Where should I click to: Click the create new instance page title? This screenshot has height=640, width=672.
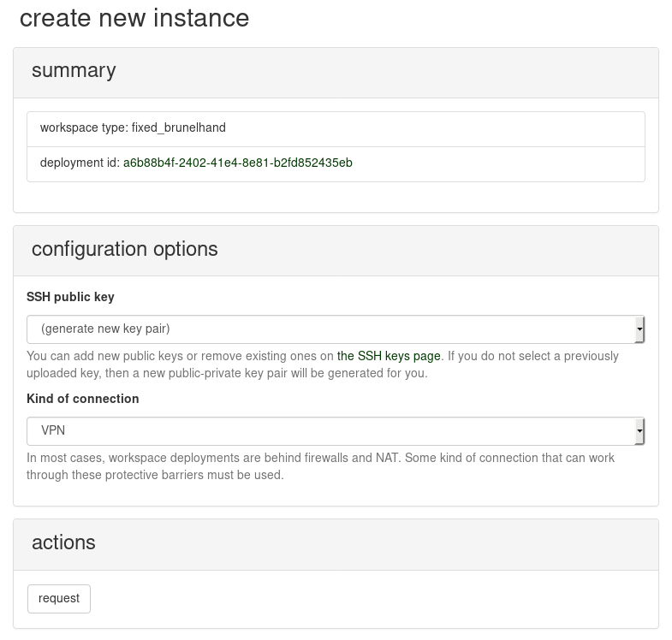point(134,18)
